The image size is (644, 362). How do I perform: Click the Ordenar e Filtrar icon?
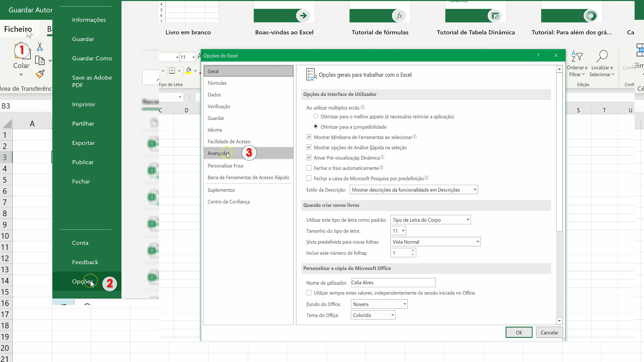[577, 56]
